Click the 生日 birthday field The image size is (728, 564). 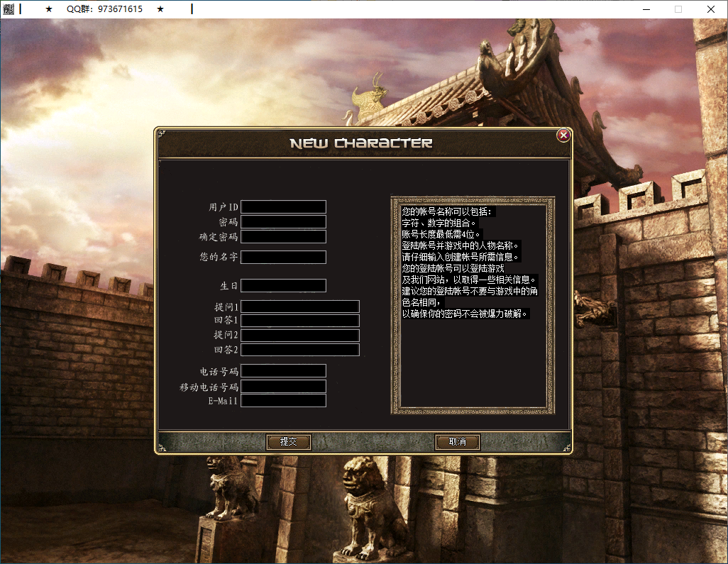pyautogui.click(x=282, y=285)
